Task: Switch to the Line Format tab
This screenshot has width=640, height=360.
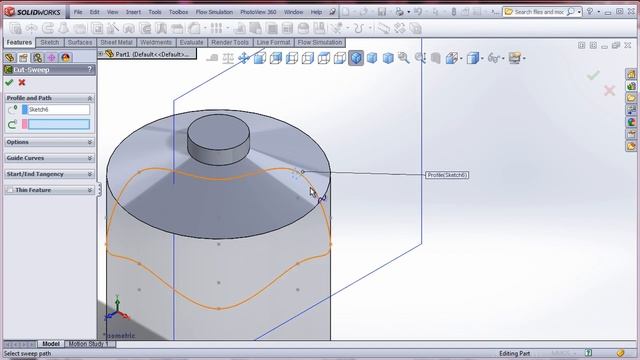Action: point(273,42)
